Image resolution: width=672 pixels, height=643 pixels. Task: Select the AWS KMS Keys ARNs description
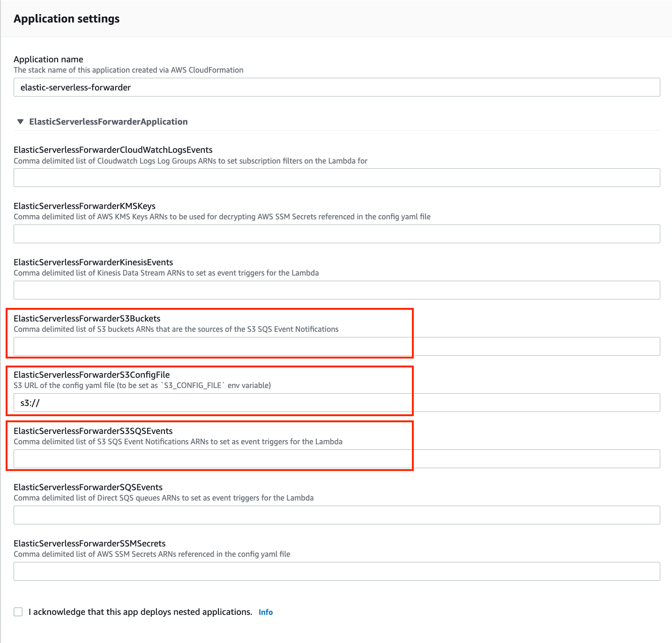(222, 217)
